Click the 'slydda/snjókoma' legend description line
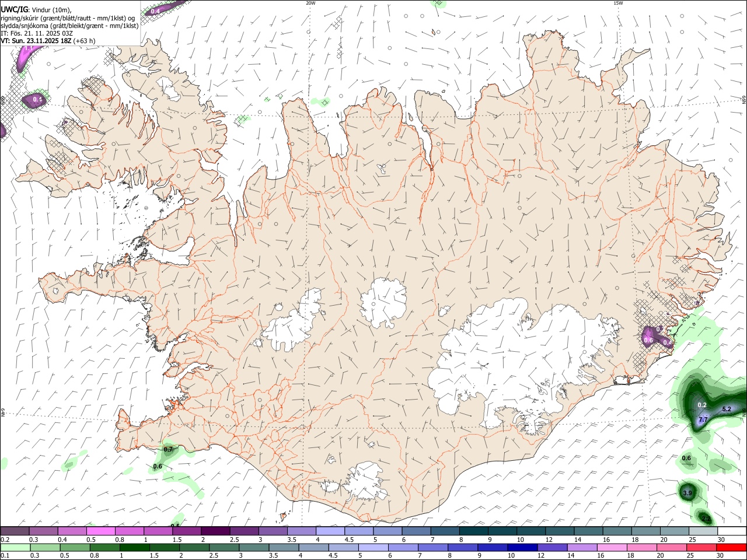The image size is (747, 560). coord(69,26)
